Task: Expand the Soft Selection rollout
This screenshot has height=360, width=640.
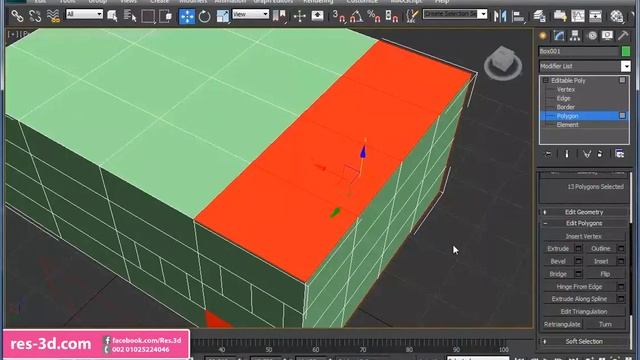Action: [x=584, y=341]
